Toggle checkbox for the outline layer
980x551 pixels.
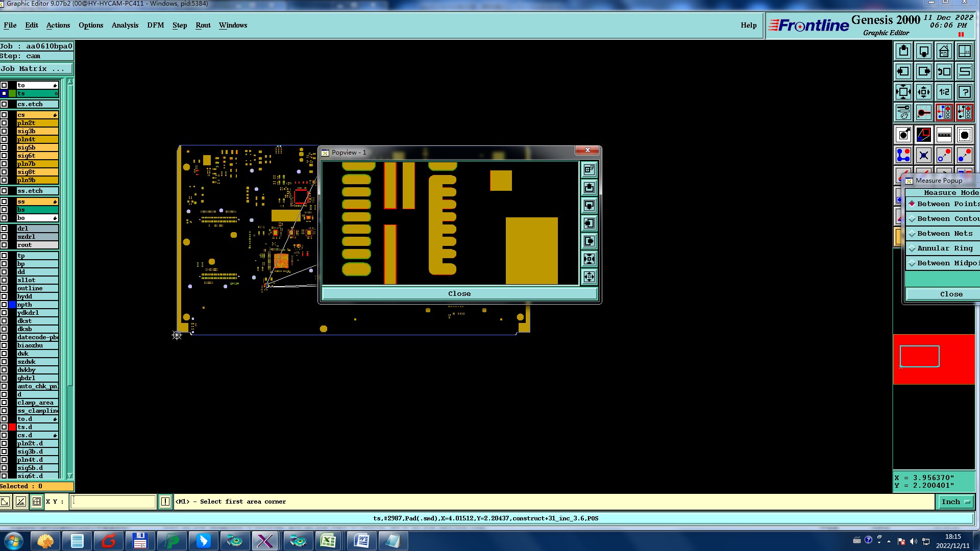point(4,288)
